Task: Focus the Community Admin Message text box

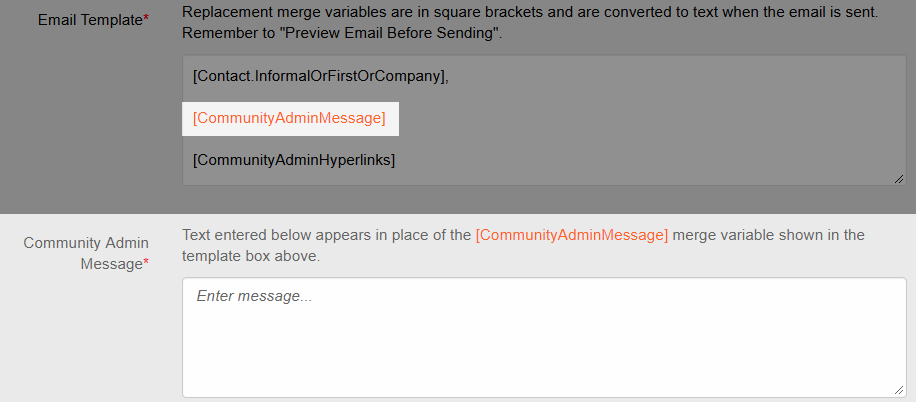Action: coord(544,338)
